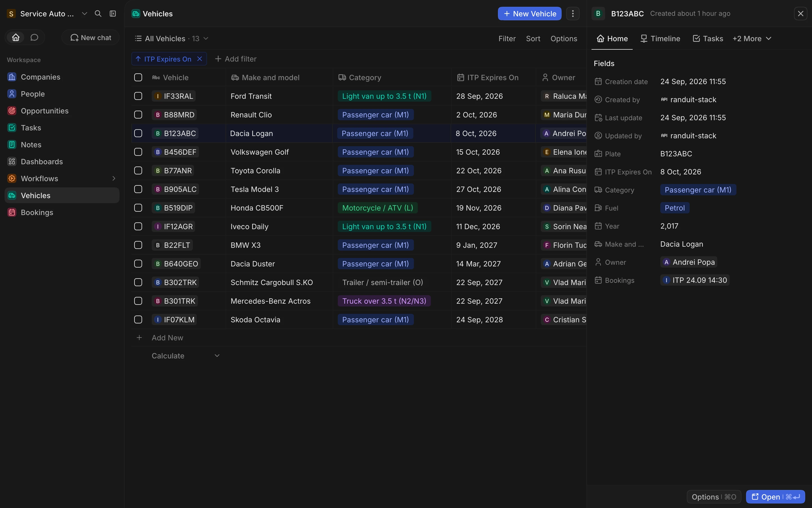Close the B123ABC side panel
The image size is (812, 508).
(x=801, y=14)
